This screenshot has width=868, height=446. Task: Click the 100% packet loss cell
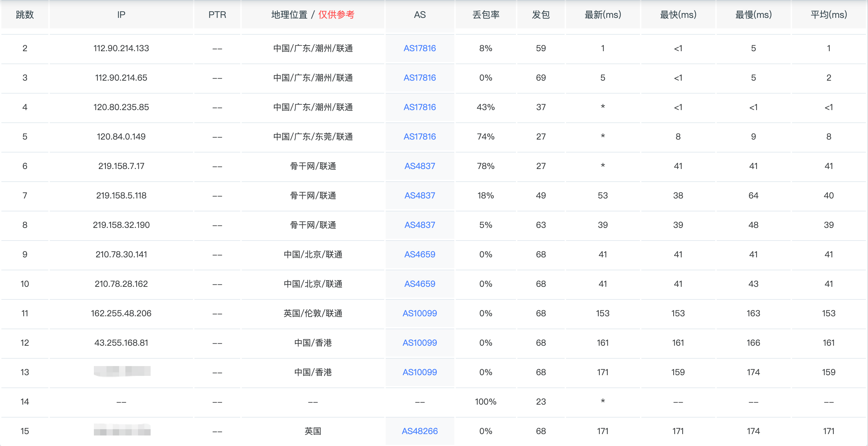tap(485, 402)
